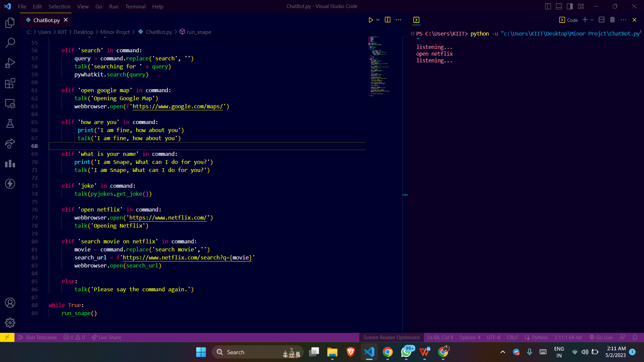Open the Accounts icon in the activity bar
The width and height of the screenshot is (644, 362).
(10, 303)
